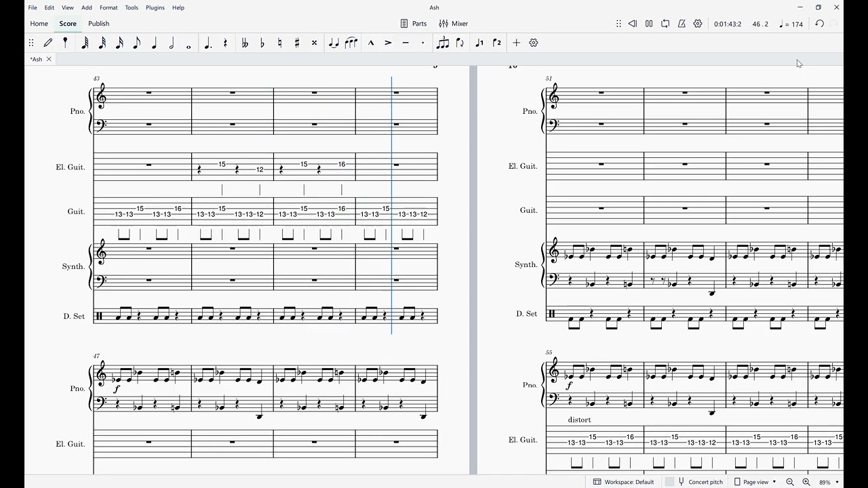Switch to the Publish tab

[x=99, y=24]
